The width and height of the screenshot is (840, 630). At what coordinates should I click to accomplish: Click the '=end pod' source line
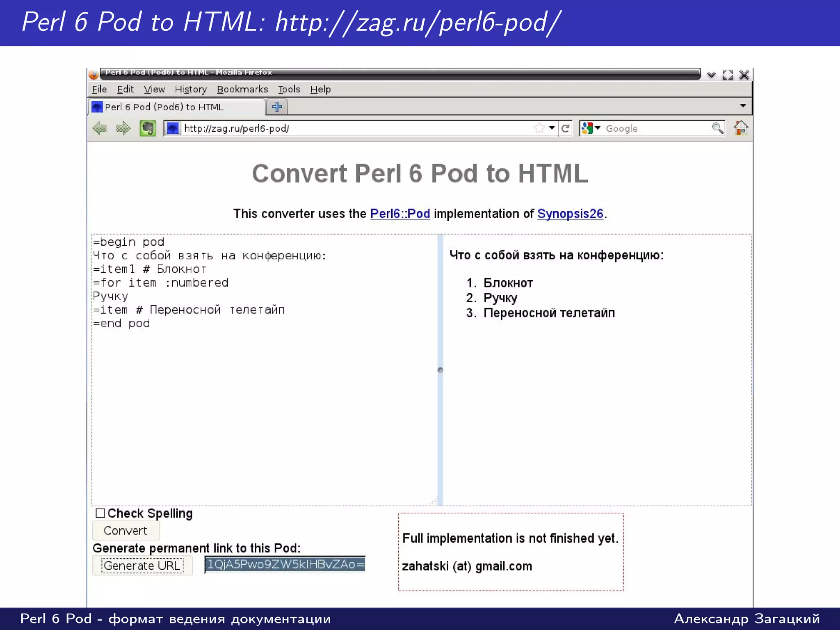[x=121, y=323]
